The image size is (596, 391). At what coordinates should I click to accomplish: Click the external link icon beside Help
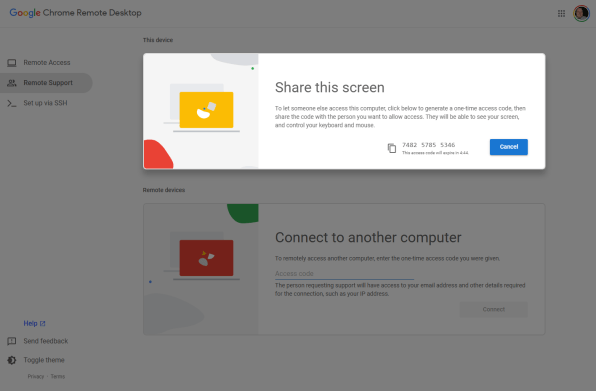43,323
